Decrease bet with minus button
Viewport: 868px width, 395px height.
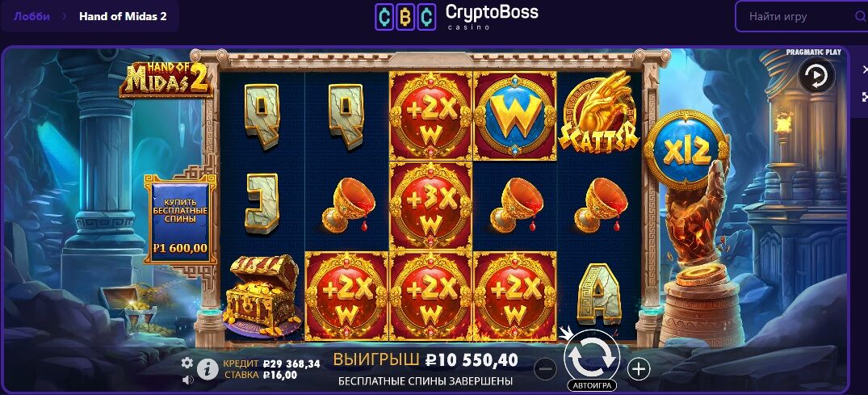tap(545, 368)
